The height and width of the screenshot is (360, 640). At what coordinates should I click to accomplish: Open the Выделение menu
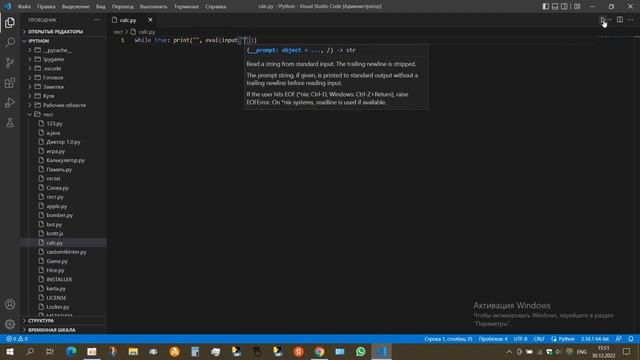76,7
